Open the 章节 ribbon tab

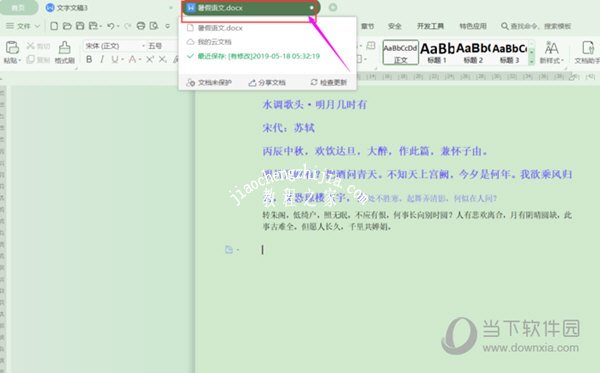(x=367, y=26)
